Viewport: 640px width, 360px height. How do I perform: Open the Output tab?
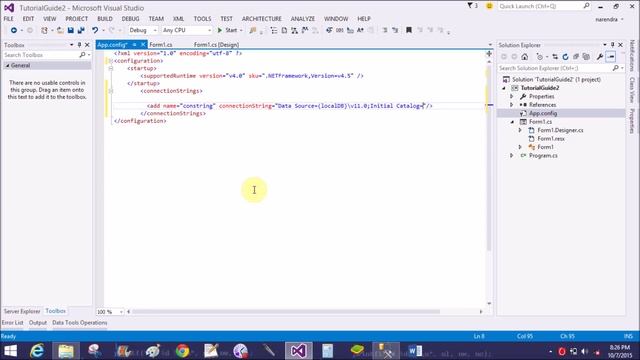tap(38, 322)
